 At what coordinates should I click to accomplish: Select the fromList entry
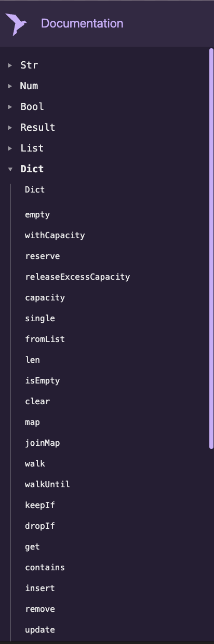coord(45,339)
